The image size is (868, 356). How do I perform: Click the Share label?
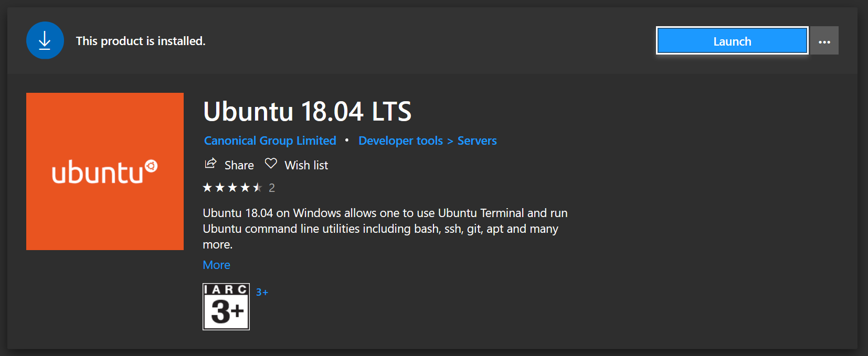coord(239,165)
